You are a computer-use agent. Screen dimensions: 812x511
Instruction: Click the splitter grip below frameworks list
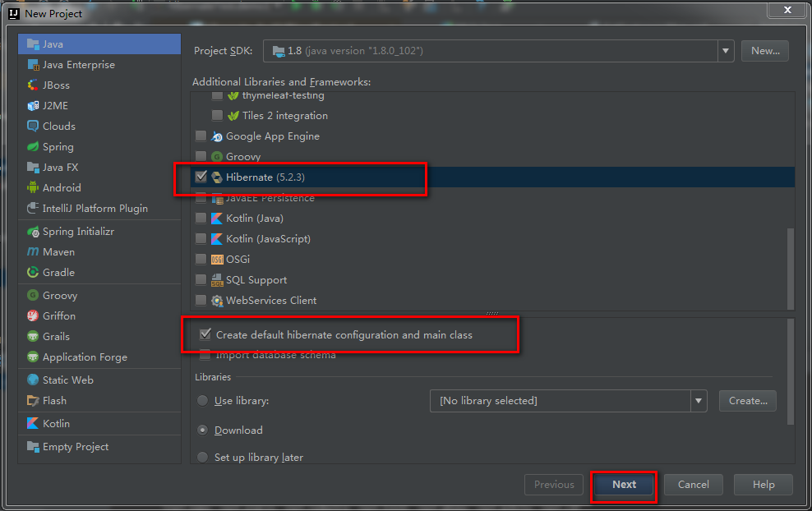[x=492, y=313]
